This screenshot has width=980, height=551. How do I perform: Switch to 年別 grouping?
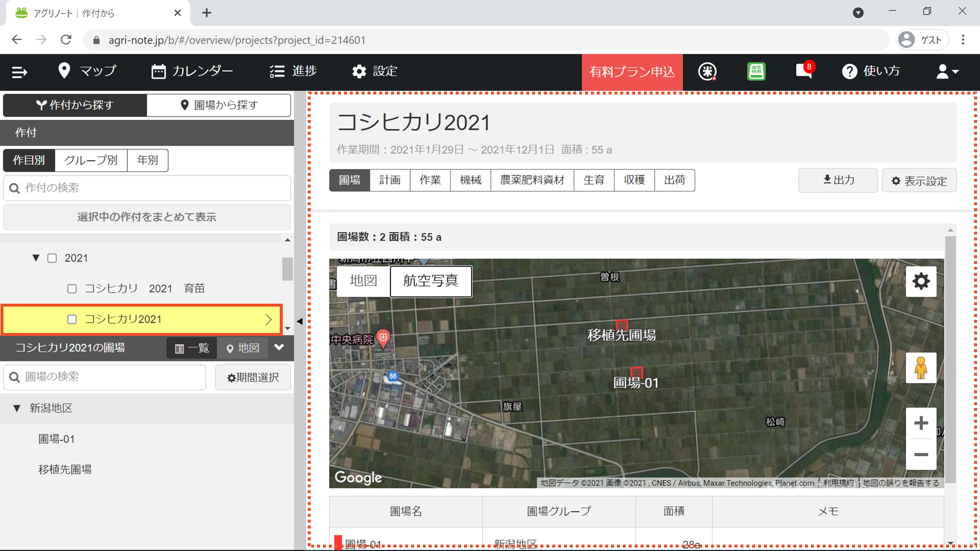(147, 160)
